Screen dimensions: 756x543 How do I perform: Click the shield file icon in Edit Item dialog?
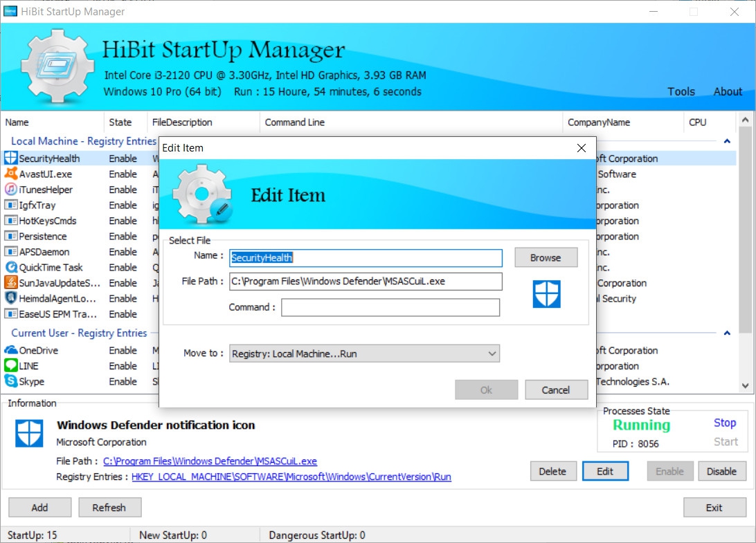coord(546,294)
